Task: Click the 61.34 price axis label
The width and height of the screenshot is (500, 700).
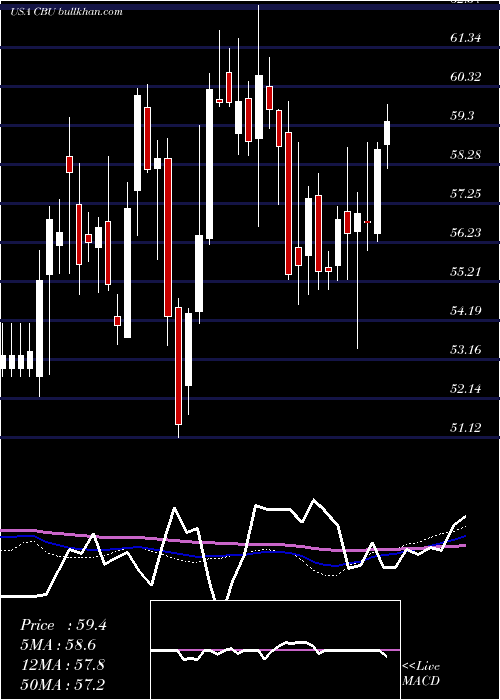Action: tap(466, 38)
